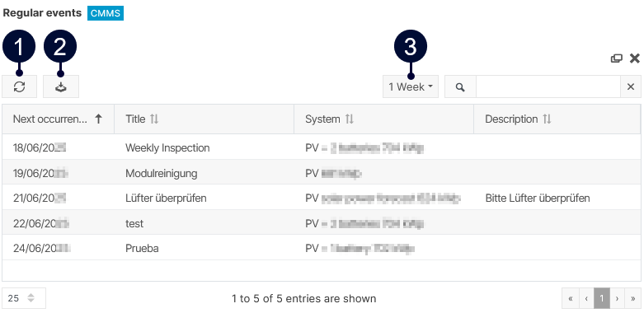Refresh the regular events list
This screenshot has height=313, width=644.
pos(19,86)
